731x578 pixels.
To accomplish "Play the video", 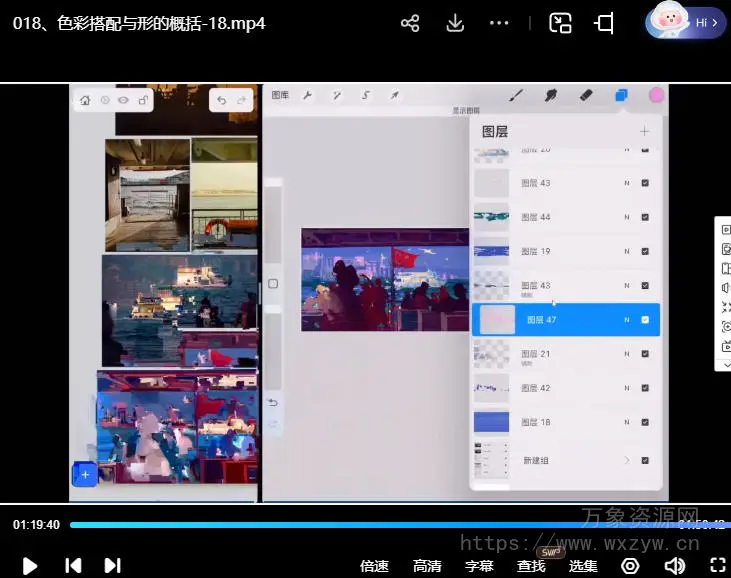I will [30, 566].
